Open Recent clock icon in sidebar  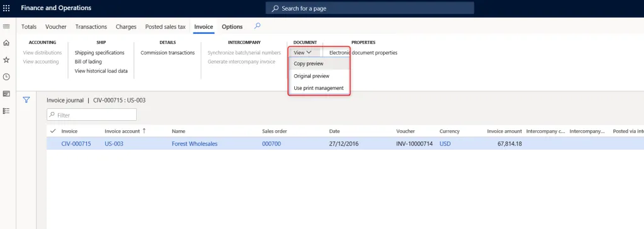pyautogui.click(x=6, y=77)
